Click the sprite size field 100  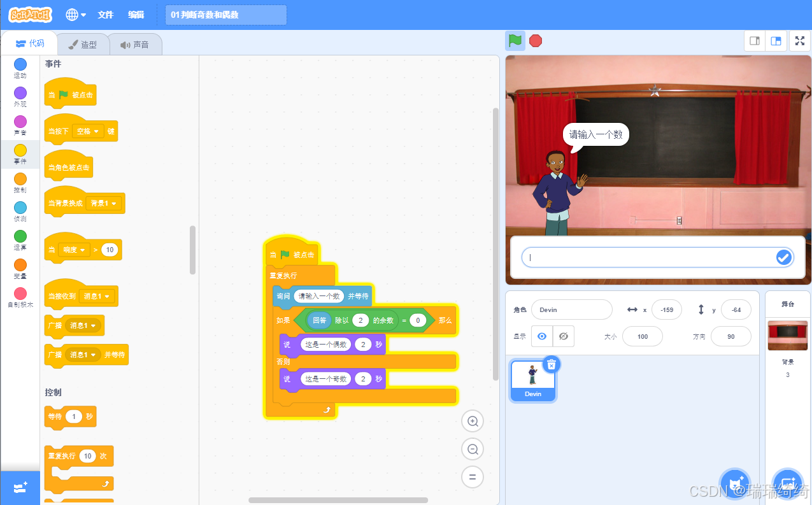click(642, 336)
